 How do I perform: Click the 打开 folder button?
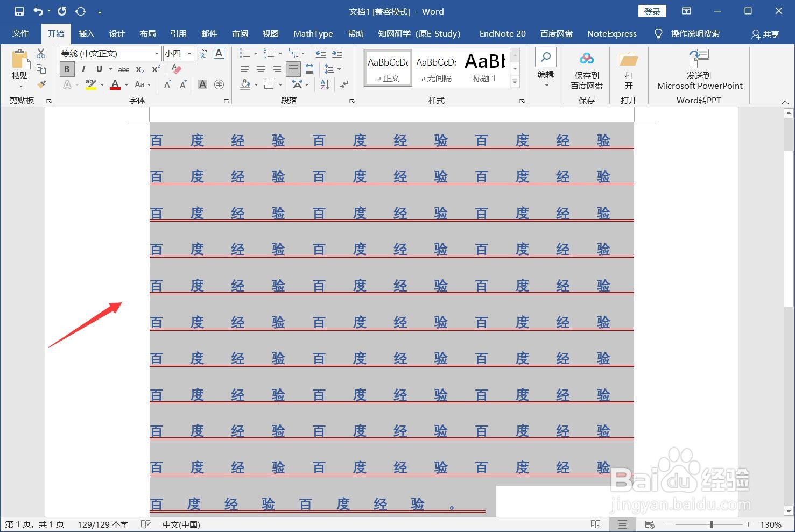[629, 70]
